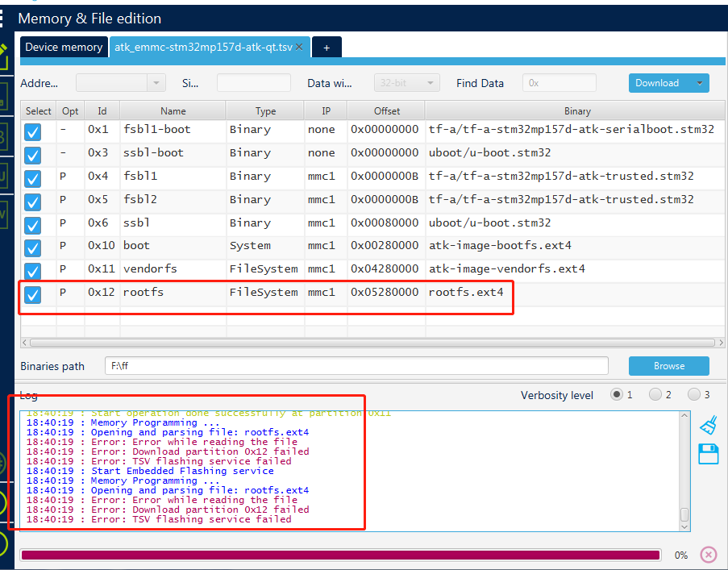Image resolution: width=728 pixels, height=570 pixels.
Task: Open a new tab with the plus button
Action: [327, 48]
